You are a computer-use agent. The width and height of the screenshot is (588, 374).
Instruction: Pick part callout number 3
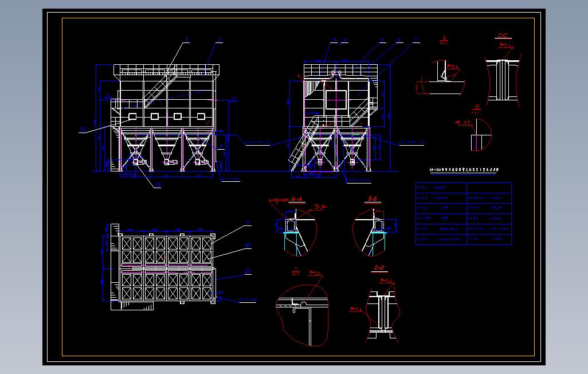click(x=335, y=40)
